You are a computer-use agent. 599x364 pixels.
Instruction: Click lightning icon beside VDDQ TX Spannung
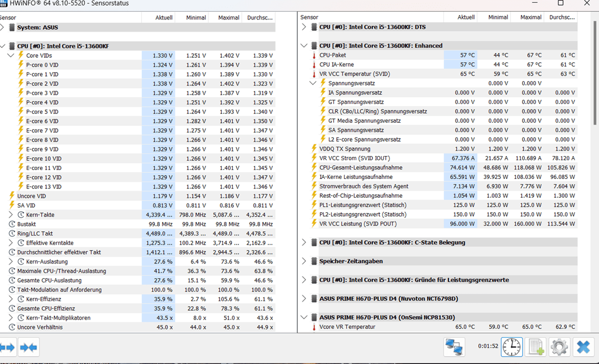314,148
